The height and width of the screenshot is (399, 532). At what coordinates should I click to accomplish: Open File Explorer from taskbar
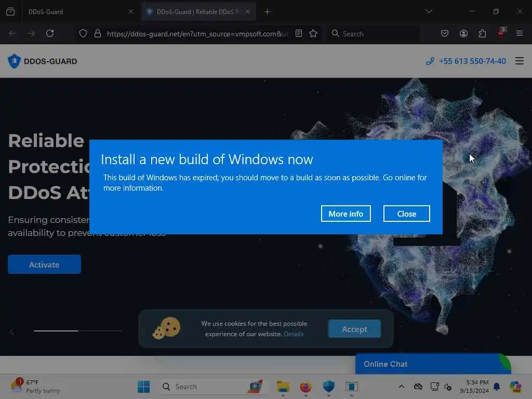283,387
